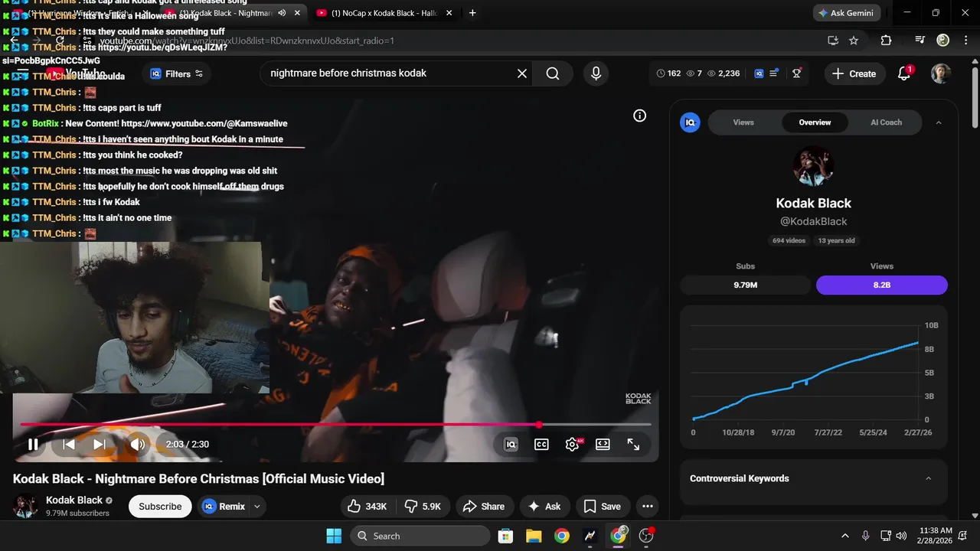Mute the video player volume
The image size is (980, 551).
point(138,444)
